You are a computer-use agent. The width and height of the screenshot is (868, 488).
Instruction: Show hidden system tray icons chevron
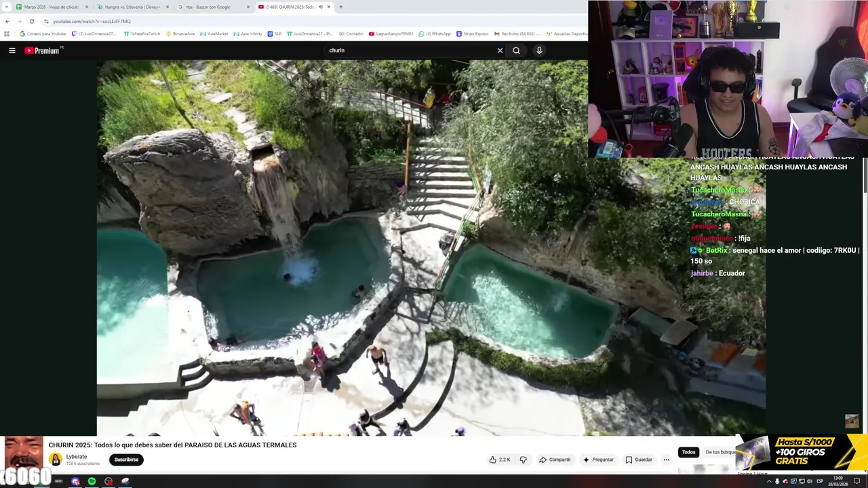[x=769, y=481]
